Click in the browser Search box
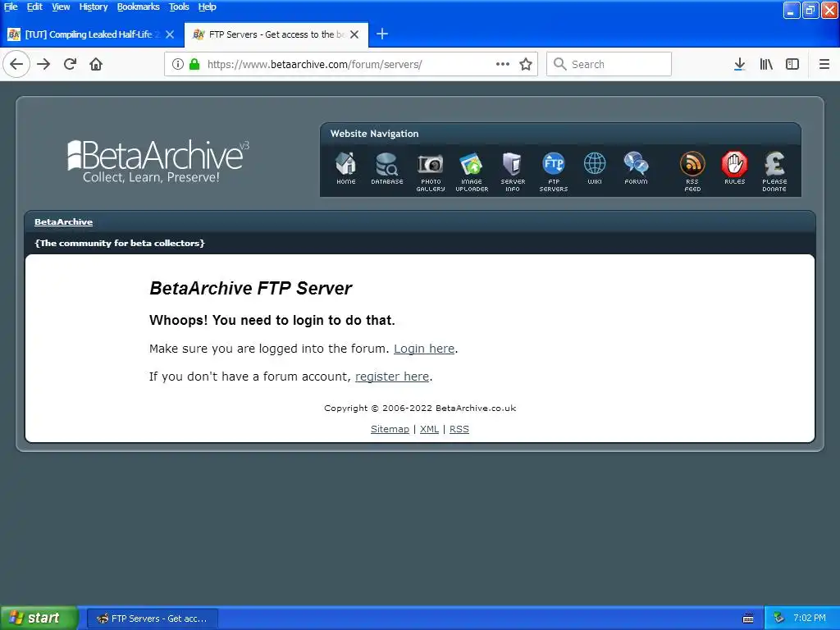 click(x=609, y=64)
